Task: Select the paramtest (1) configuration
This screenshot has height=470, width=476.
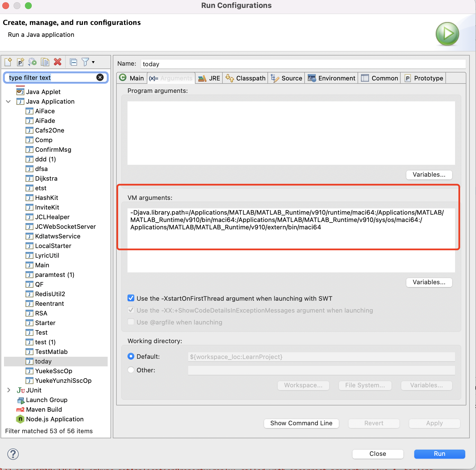Action: [50, 275]
